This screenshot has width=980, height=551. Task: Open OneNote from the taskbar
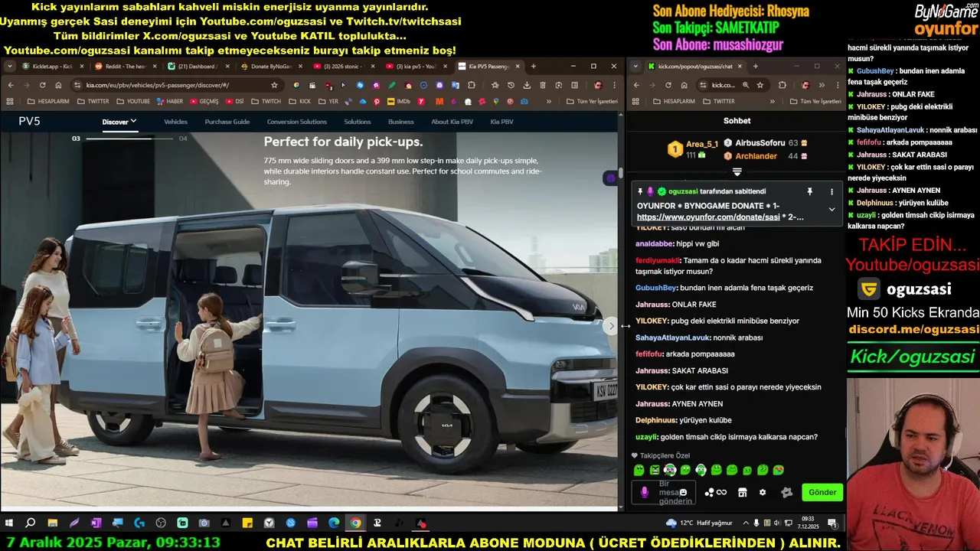click(x=96, y=523)
